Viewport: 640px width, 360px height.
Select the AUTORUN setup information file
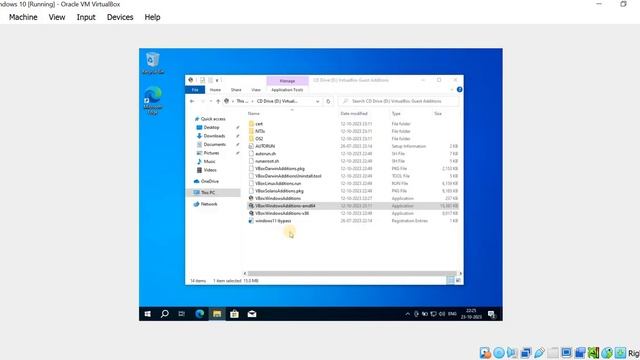coord(265,146)
